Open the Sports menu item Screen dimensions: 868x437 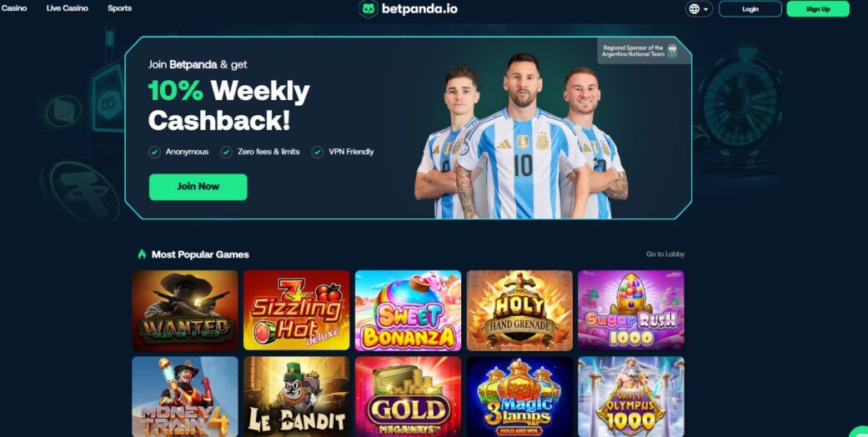119,8
